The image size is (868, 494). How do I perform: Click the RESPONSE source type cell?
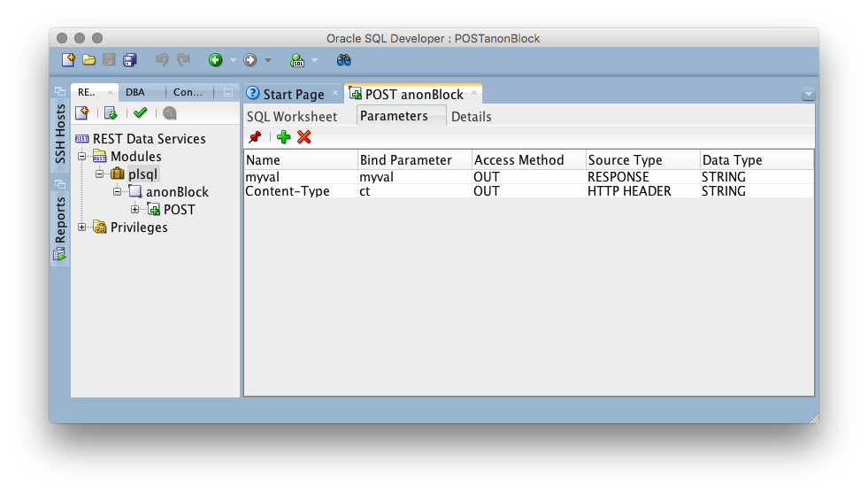coord(642,177)
